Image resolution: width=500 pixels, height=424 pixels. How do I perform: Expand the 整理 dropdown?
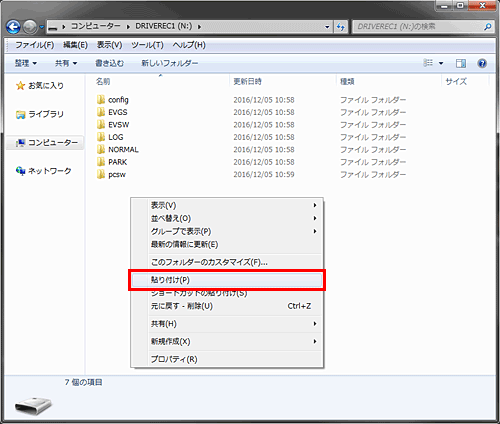[x=26, y=63]
